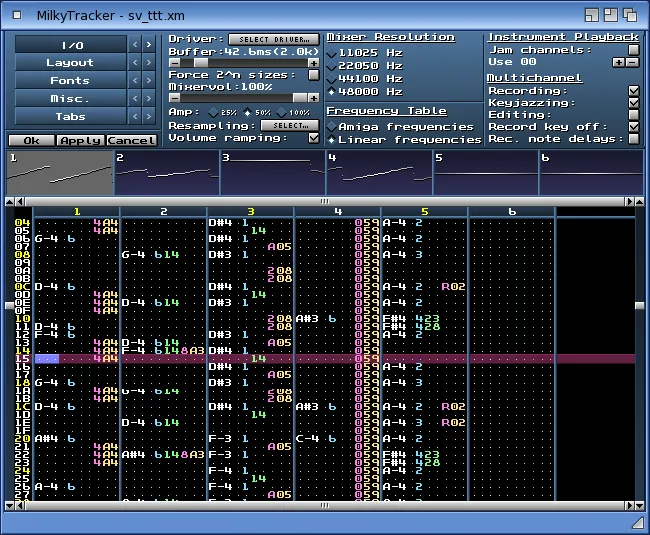Click the Tabs page right arrow
650x535 pixels.
coord(149,117)
